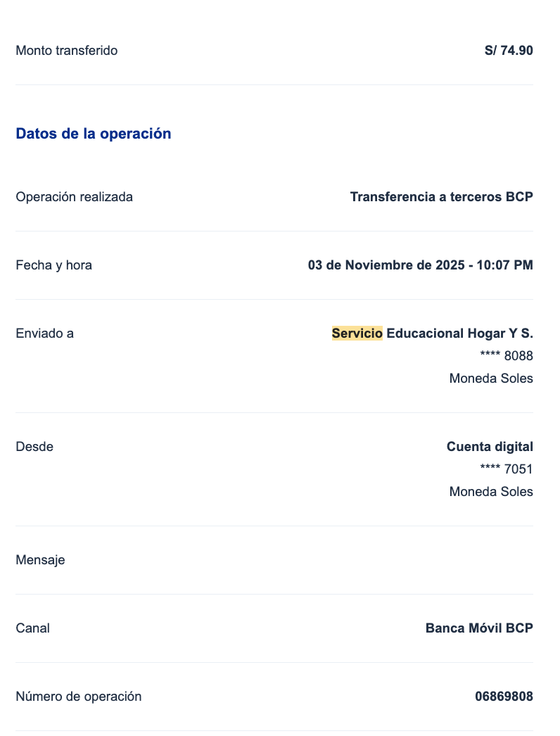Click source account number ending 7051
Viewport: 560px width, 736px height.
pos(505,469)
